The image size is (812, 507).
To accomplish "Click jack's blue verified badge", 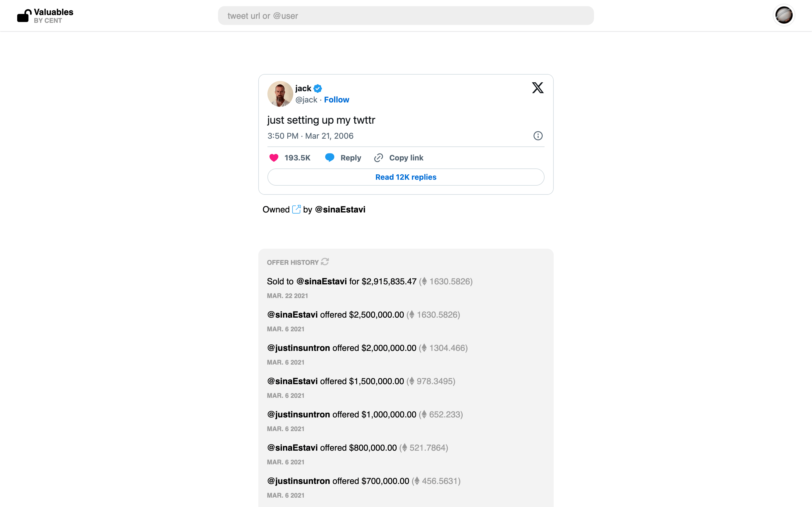I will (x=318, y=89).
